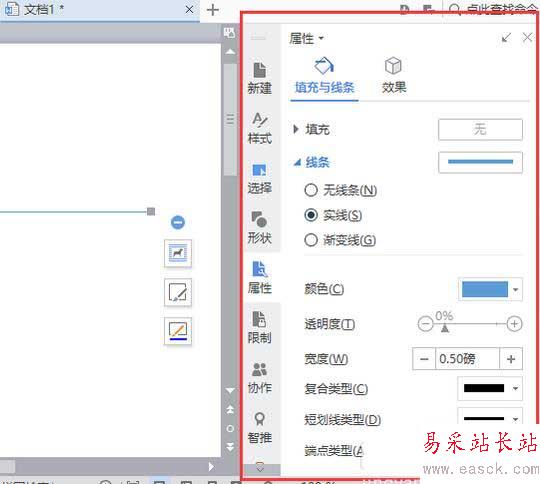Screen dimensions: 540x484
Task: Click the 宽度(W) label
Action: [x=326, y=359]
